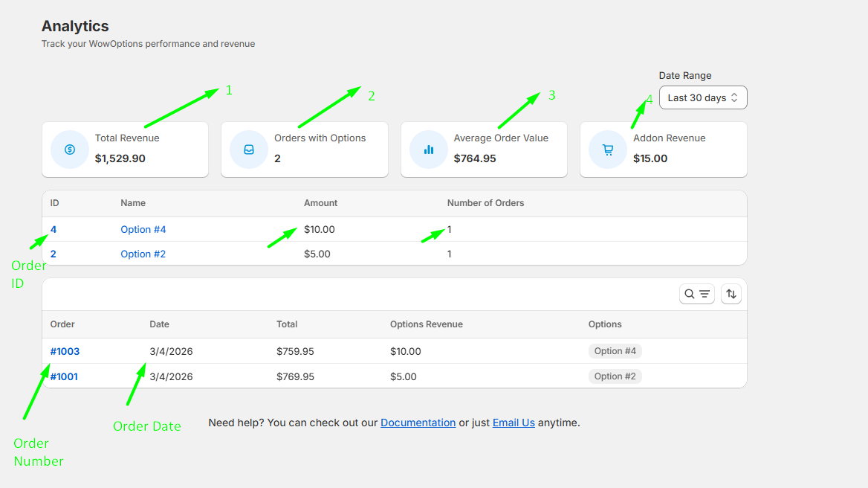This screenshot has width=868, height=488.
Task: Click the cart icon on Addon Revenue card
Action: pyautogui.click(x=608, y=150)
